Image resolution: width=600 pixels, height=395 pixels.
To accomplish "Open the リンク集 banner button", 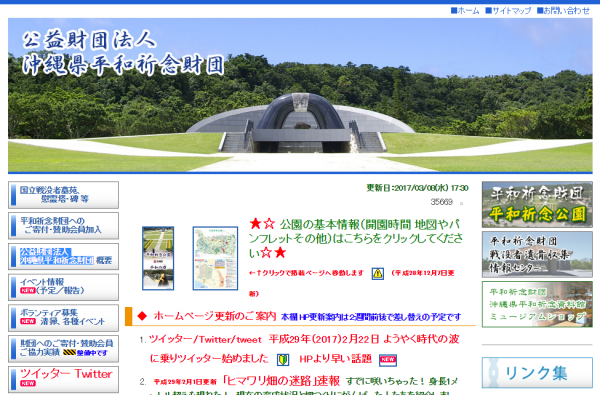I will click(537, 373).
